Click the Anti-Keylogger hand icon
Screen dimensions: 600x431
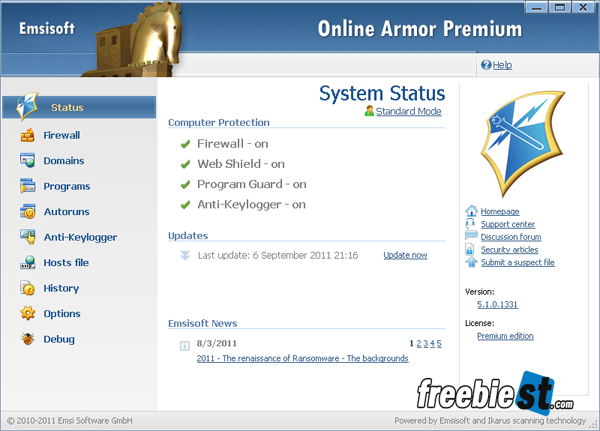click(28, 237)
